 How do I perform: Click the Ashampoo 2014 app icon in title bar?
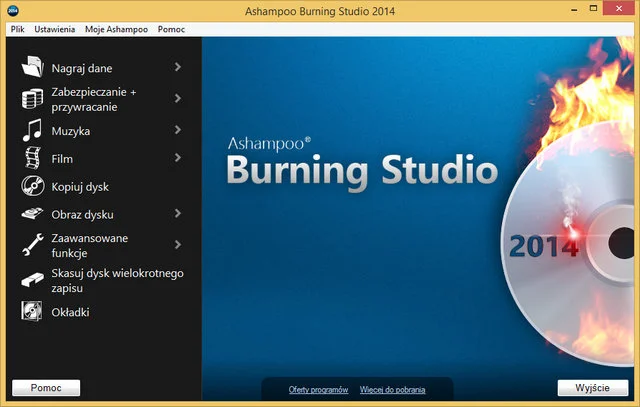coord(13,11)
